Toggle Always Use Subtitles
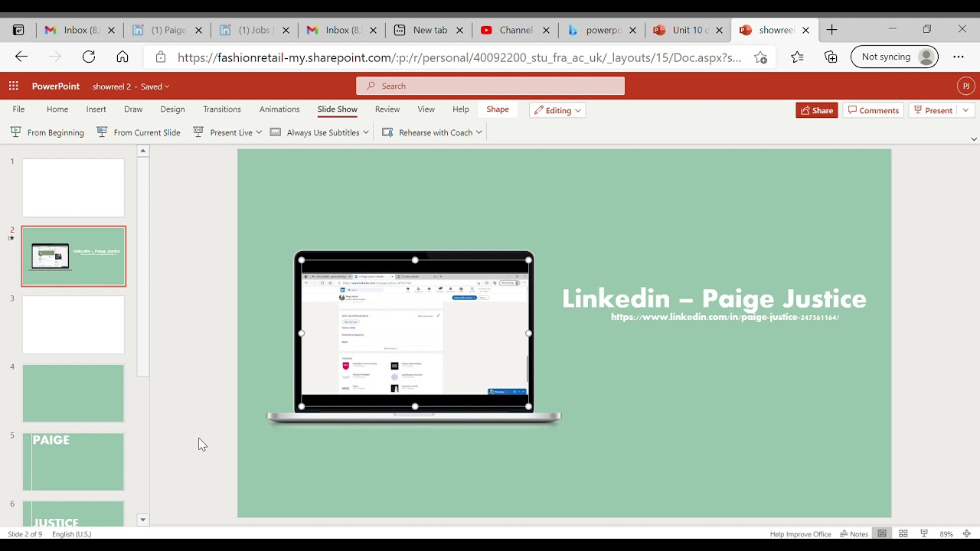The height and width of the screenshot is (551, 980). [x=315, y=132]
